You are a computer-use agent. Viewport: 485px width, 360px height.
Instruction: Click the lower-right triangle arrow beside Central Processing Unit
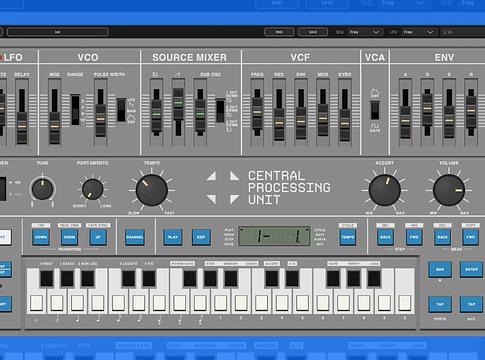point(234,199)
